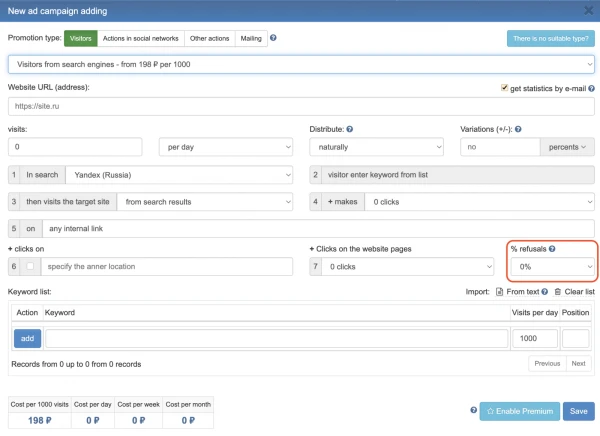
Task: Click the Action column header
Action: [27, 313]
